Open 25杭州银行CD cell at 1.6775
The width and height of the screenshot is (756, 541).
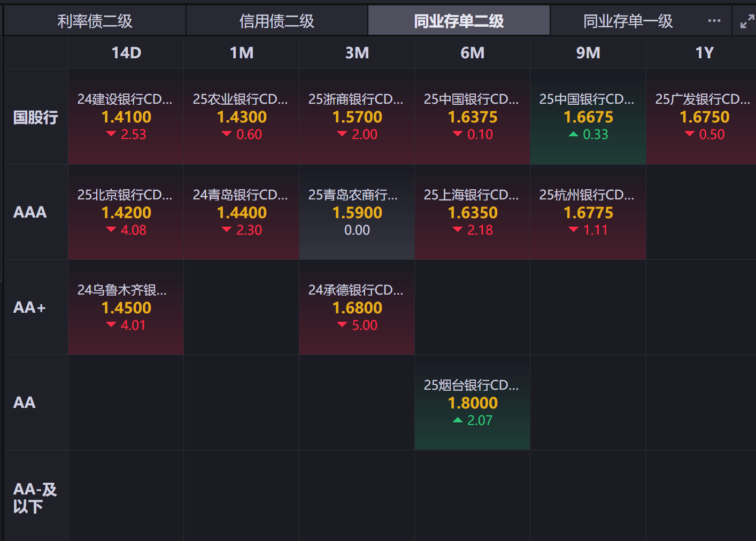coord(588,212)
